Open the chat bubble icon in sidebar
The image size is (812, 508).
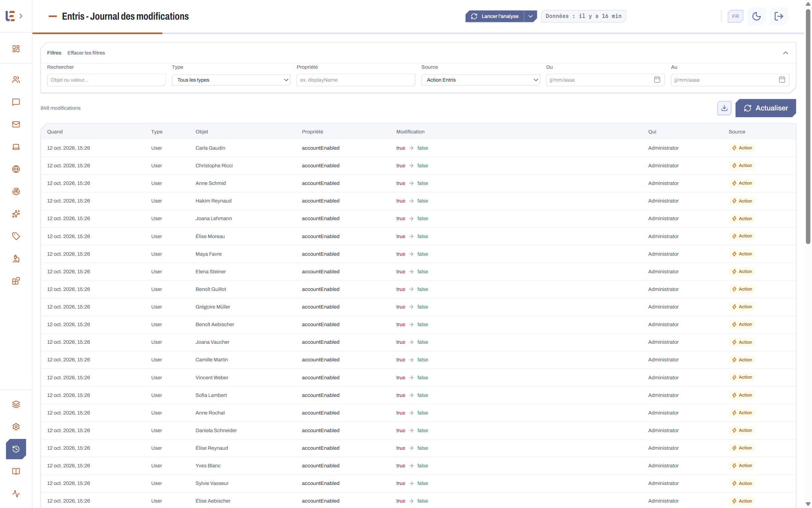click(x=16, y=102)
